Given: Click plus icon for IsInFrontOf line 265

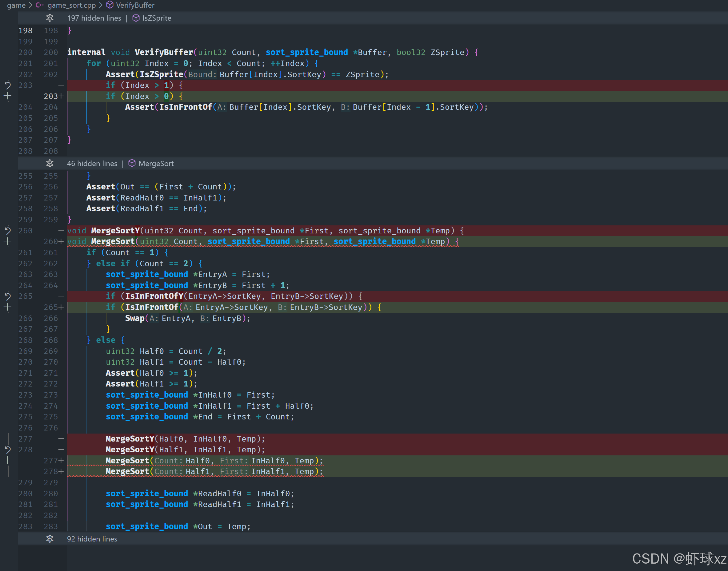Looking at the screenshot, I should point(8,307).
